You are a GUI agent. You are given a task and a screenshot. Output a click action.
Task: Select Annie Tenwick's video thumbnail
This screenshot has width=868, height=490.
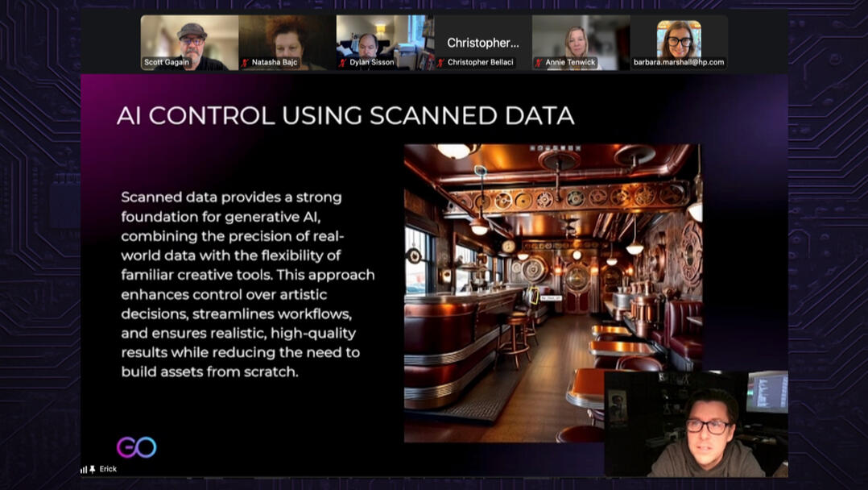point(581,42)
